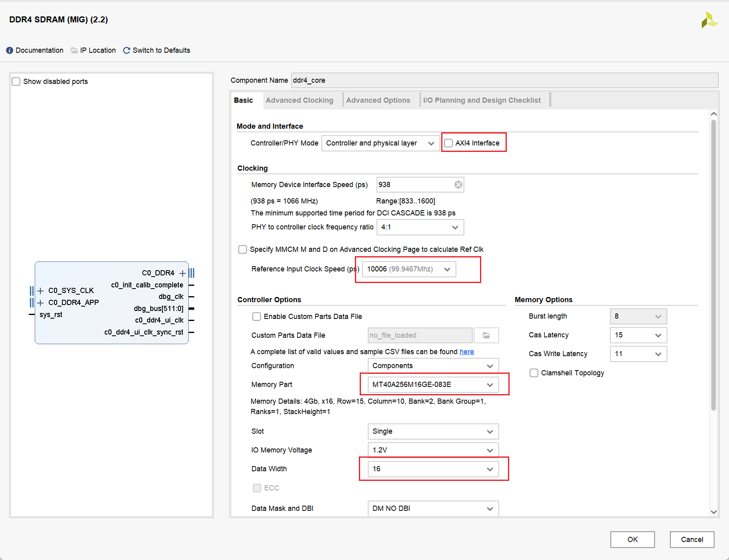Toggle the ECC checkbox

[x=257, y=488]
